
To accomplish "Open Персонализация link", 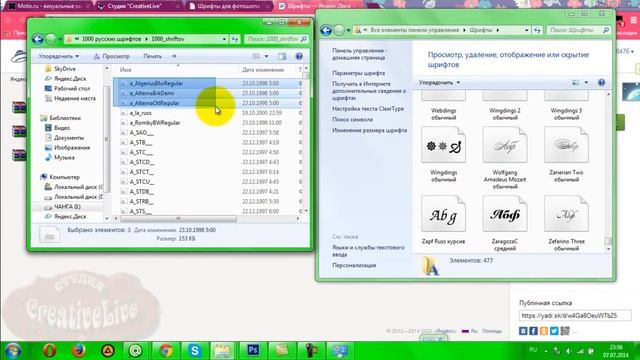I will 354,265.
